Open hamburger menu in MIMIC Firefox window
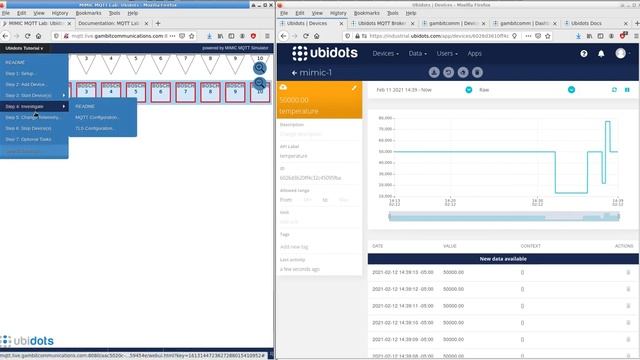Screen dimensions: 640x360 point(267,36)
